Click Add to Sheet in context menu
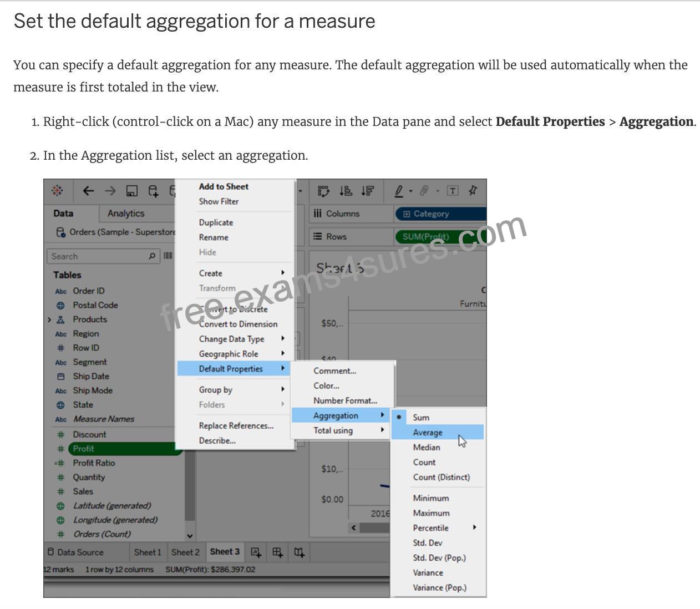This screenshot has width=700, height=609. tap(224, 187)
